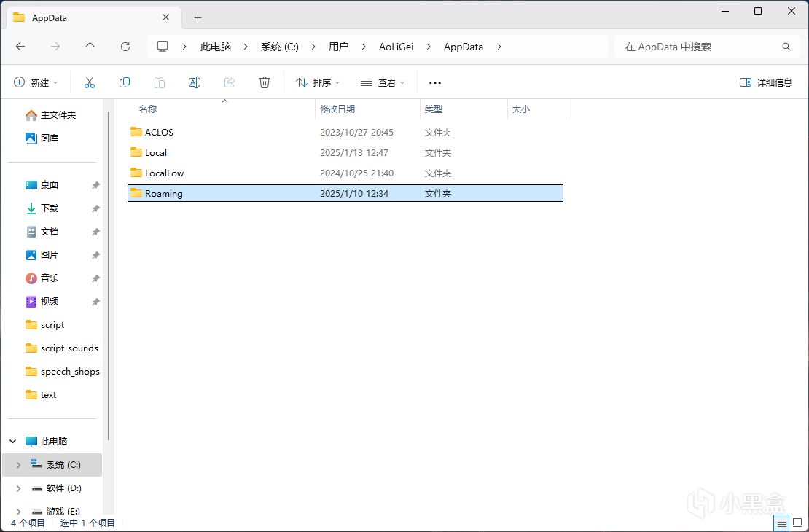Screen dimensions: 809x532
Task: Click the Cut scissors icon
Action: coord(89,82)
